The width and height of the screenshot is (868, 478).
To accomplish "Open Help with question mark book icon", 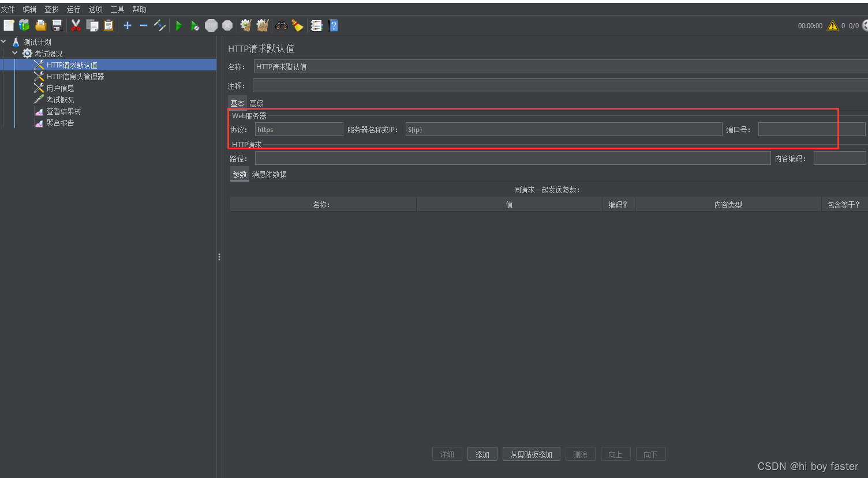I will 333,25.
